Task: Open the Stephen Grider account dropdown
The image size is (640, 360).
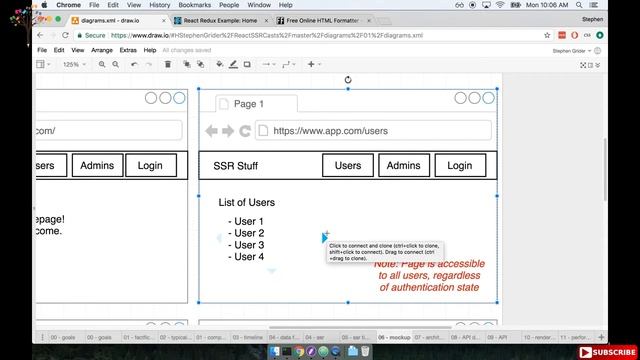Action: click(x=571, y=51)
